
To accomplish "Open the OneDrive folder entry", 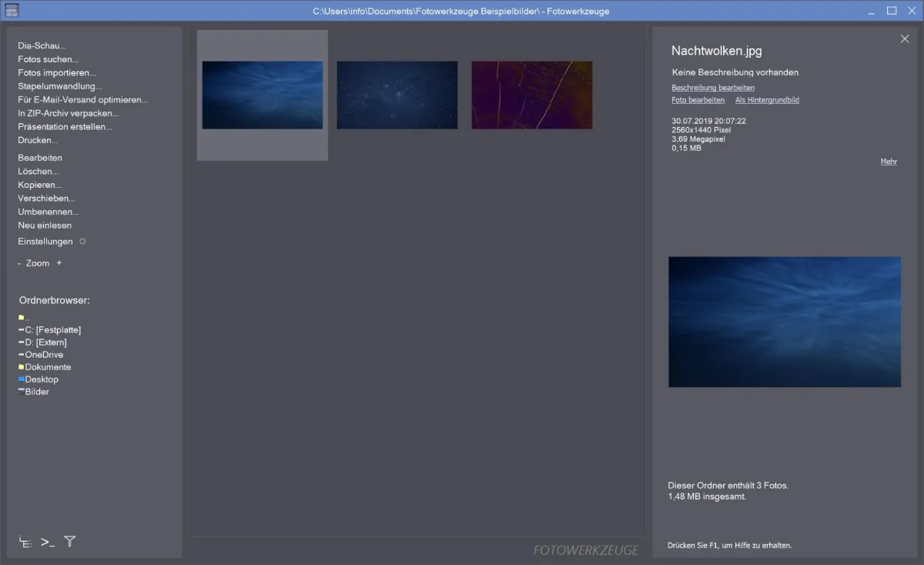I will [44, 355].
